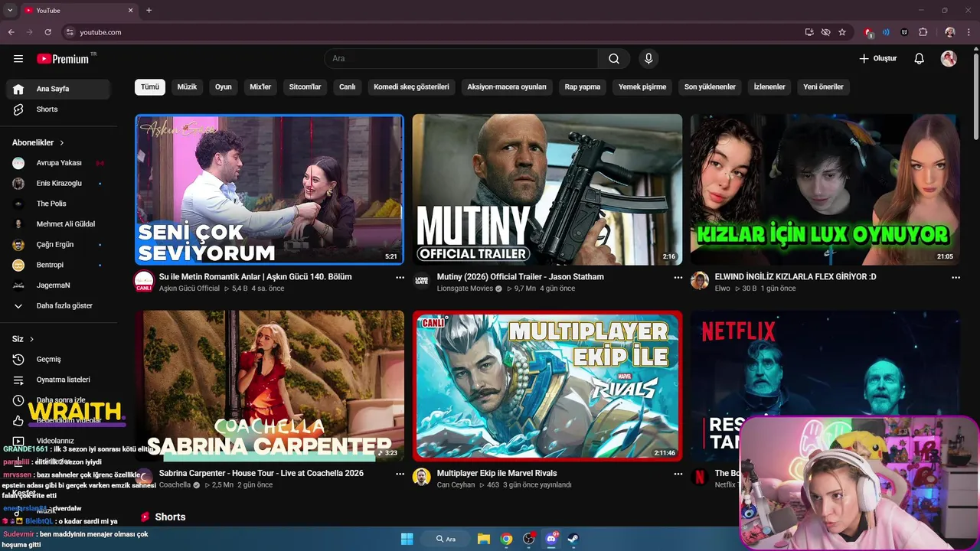Open Mehmet Ali Güldal channel
Viewport: 980px width, 551px height.
pos(58,224)
